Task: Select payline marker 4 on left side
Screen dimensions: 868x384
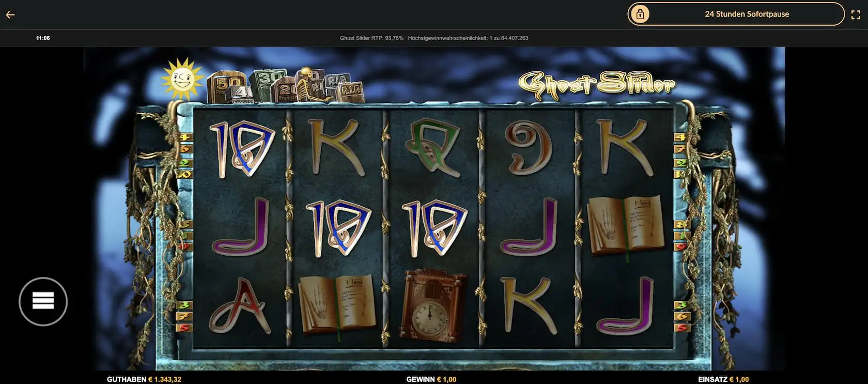Action: point(185,137)
